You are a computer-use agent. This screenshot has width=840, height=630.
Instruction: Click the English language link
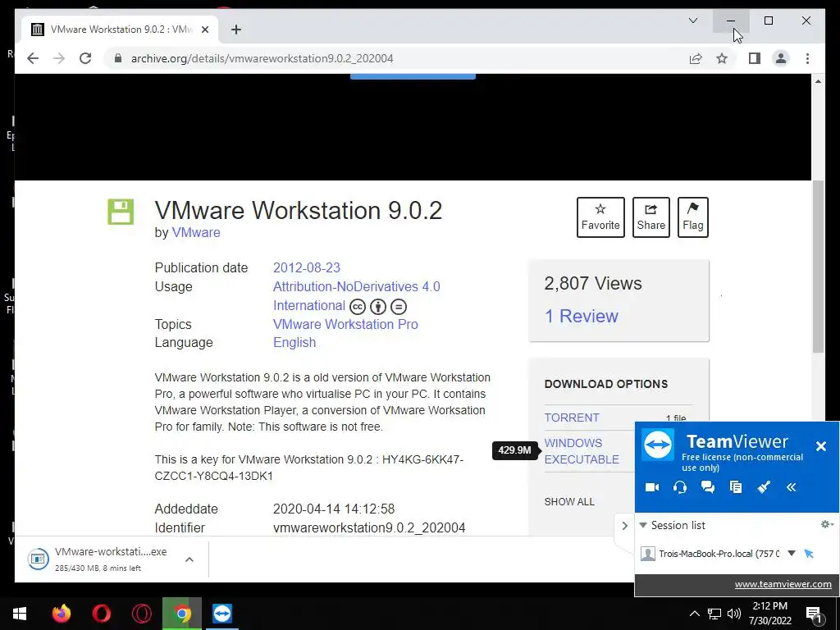point(294,342)
